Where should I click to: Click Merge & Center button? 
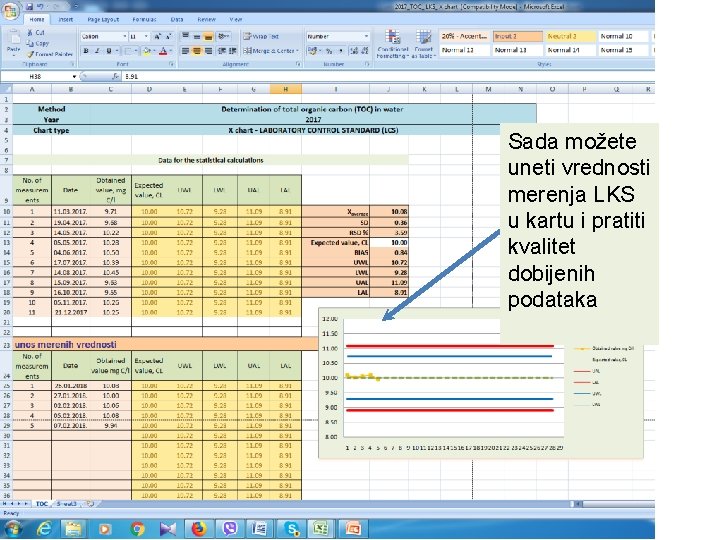pos(268,51)
